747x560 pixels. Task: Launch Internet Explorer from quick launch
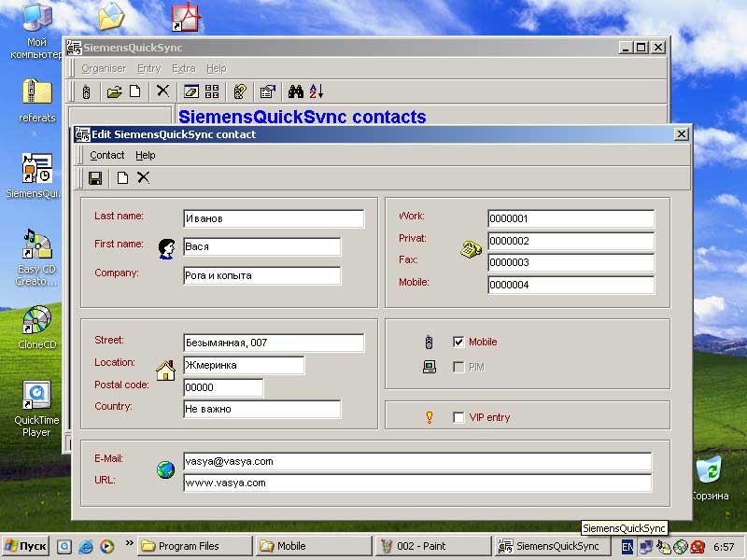point(86,546)
